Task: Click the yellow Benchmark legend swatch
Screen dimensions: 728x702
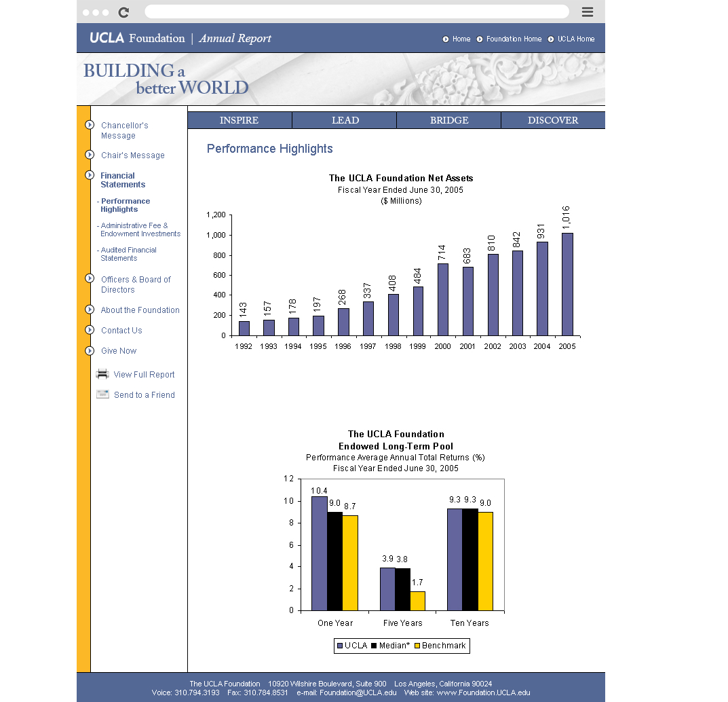Action: pyautogui.click(x=418, y=646)
